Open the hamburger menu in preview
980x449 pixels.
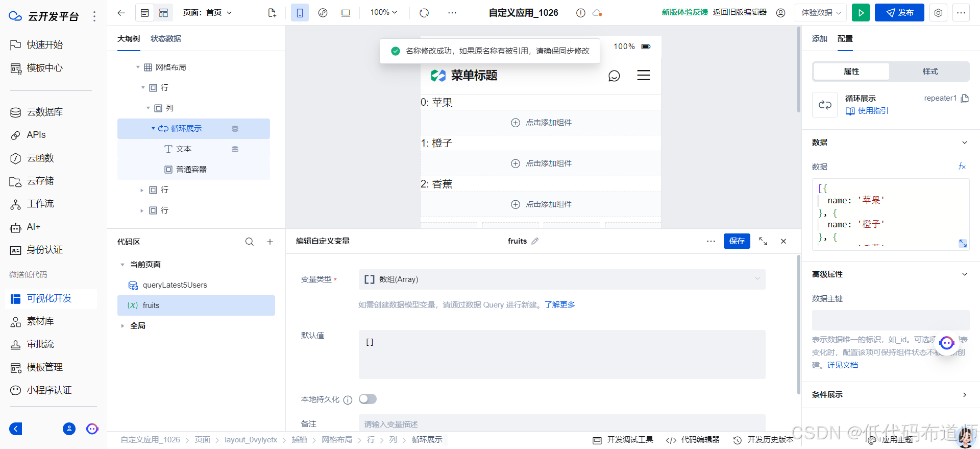[x=644, y=76]
